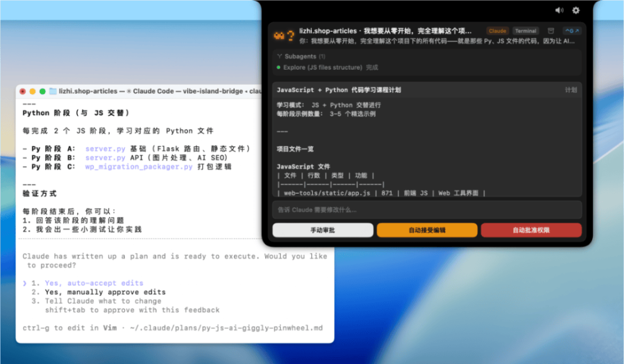Click the server.py link in Py 阶段 B
Image resolution: width=624 pixels, height=364 pixels.
click(105, 158)
